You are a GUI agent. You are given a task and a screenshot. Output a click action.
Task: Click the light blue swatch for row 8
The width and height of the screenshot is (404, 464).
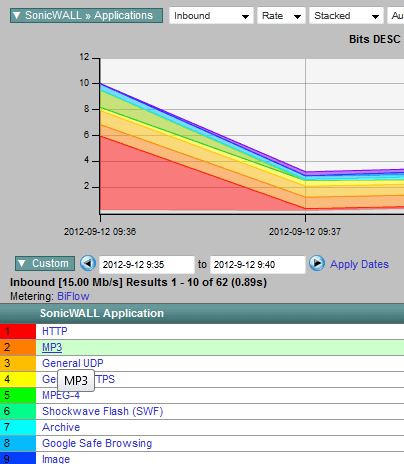(x=18, y=444)
